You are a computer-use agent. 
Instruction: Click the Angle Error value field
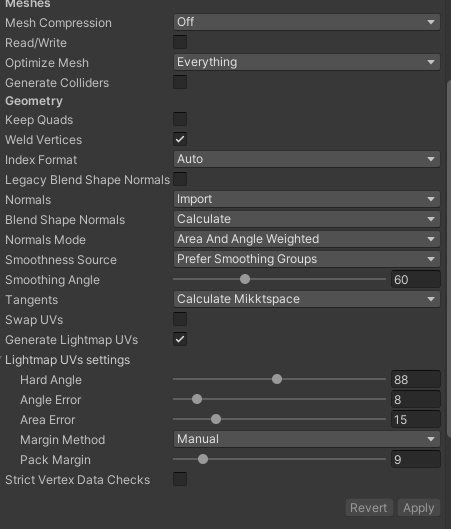pos(416,399)
